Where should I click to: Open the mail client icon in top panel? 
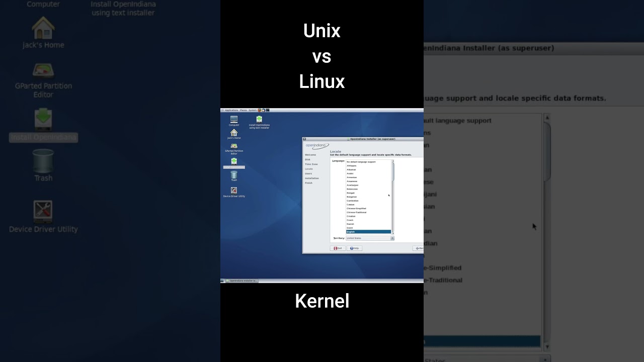pos(264,110)
